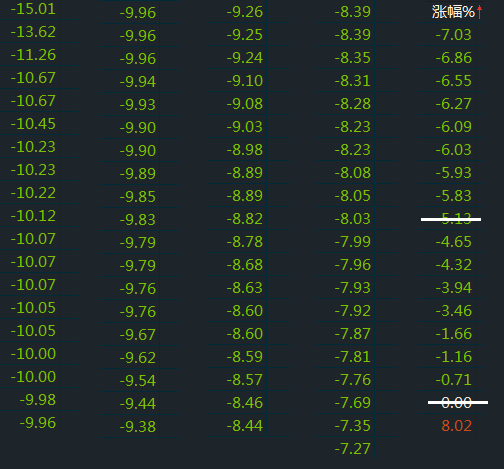Click the -6.55 cell
The image size is (504, 469).
pos(454,81)
